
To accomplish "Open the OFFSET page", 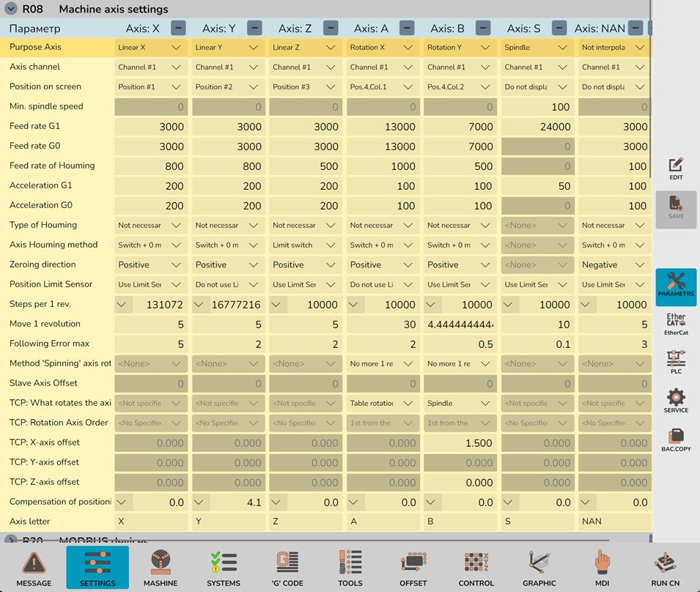I will point(413,568).
